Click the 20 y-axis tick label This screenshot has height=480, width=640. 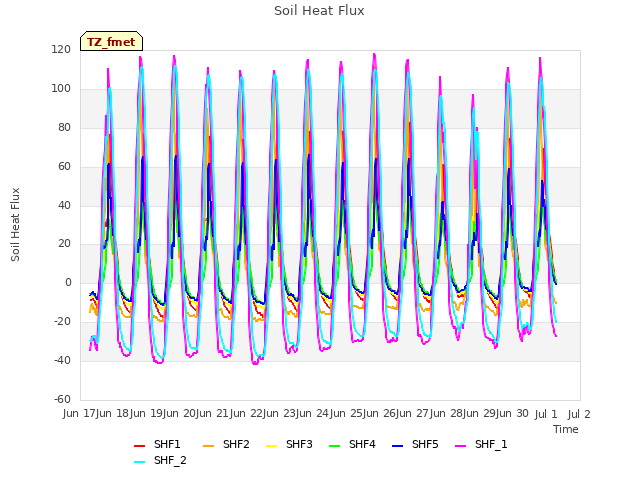pos(64,244)
